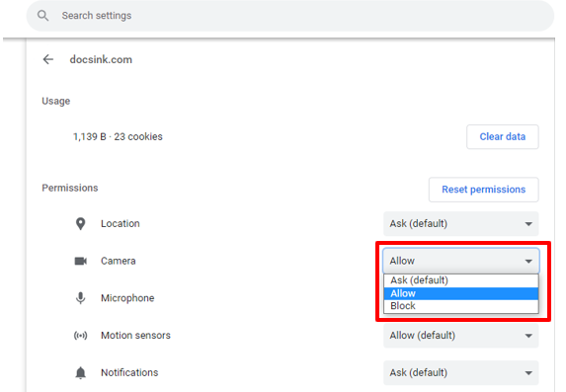Open the Location permission dropdown
This screenshot has width=566, height=392.
pos(461,224)
